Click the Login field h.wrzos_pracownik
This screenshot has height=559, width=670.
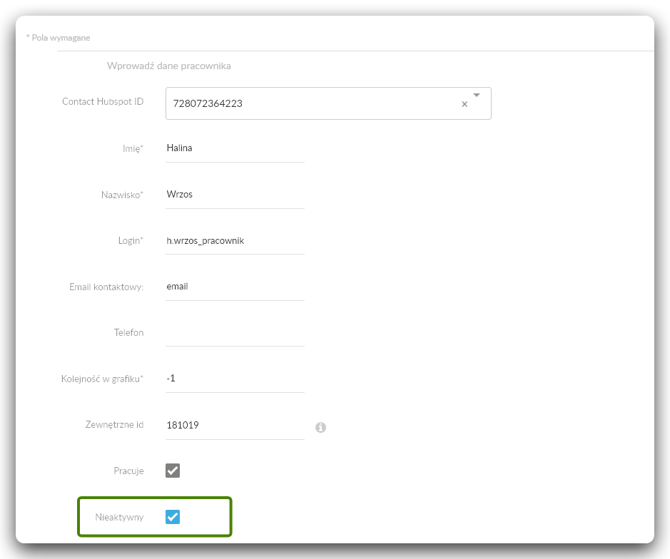pyautogui.click(x=235, y=241)
